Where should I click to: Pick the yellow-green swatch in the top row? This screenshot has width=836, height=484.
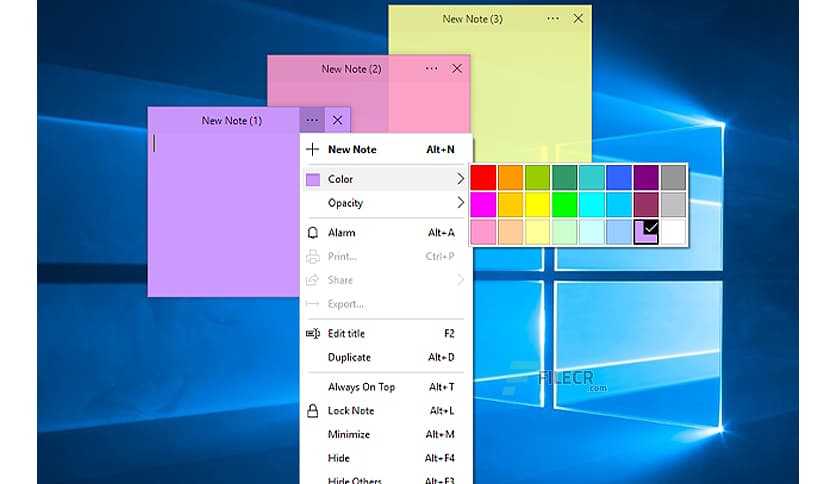[x=537, y=178]
